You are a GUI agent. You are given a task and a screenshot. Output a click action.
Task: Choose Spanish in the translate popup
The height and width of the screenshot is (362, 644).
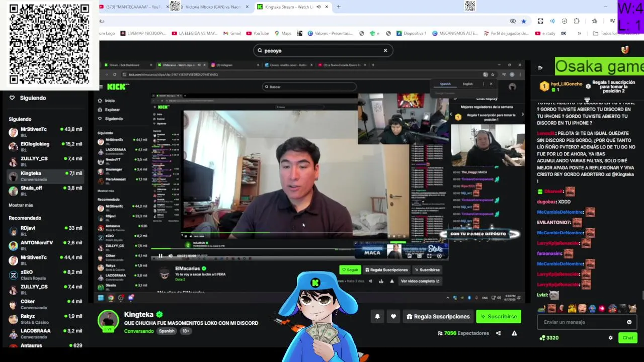click(x=445, y=84)
